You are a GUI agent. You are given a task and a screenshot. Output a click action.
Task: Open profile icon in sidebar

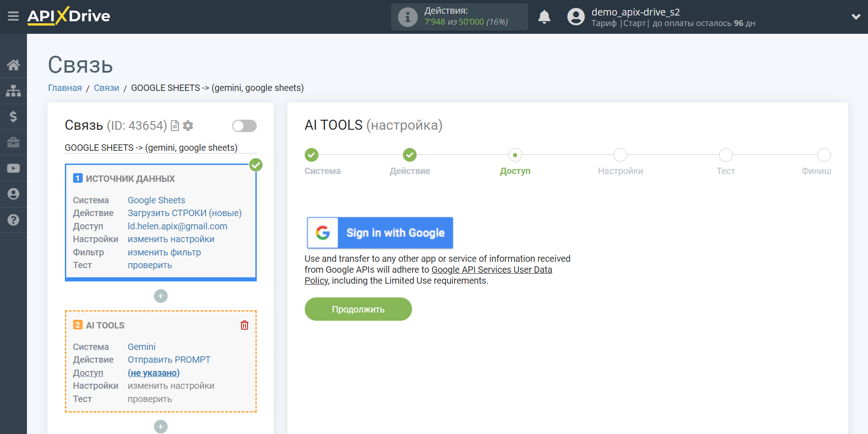[x=13, y=194]
